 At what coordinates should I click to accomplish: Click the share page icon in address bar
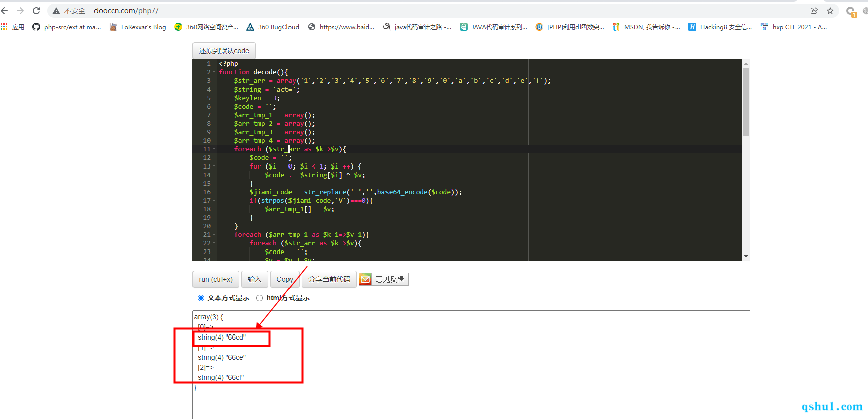(x=814, y=11)
